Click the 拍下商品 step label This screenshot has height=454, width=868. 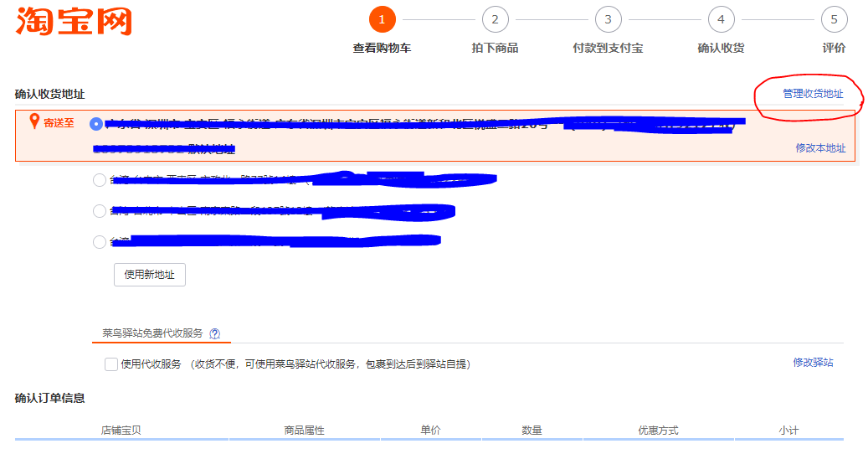495,49
